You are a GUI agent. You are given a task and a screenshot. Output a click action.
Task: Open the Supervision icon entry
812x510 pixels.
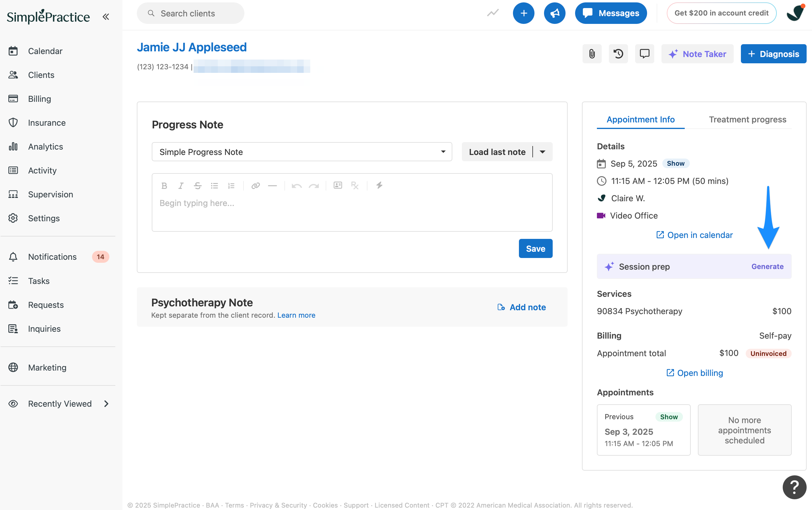(13, 194)
